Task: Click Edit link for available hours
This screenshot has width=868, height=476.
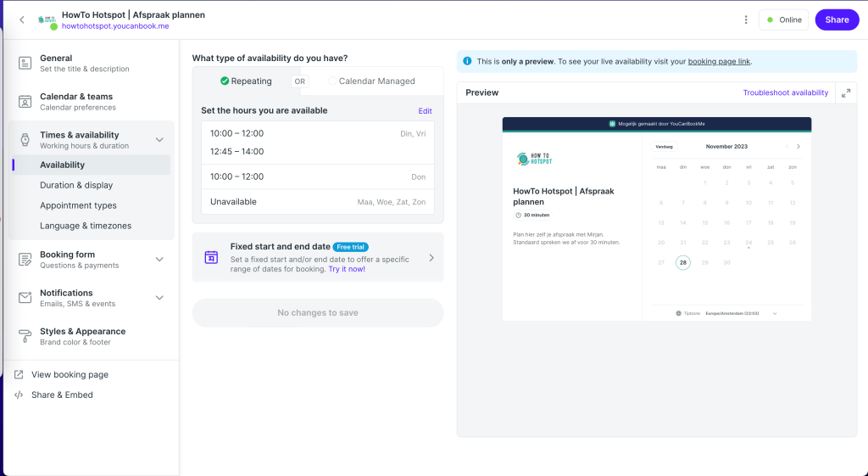Action: point(425,111)
